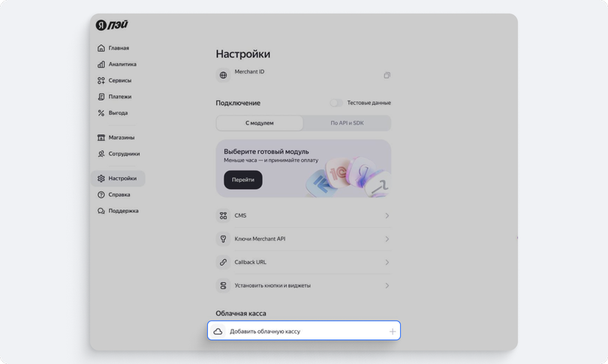Open Аналитика chart icon in sidebar
The height and width of the screenshot is (364, 608).
(x=101, y=65)
